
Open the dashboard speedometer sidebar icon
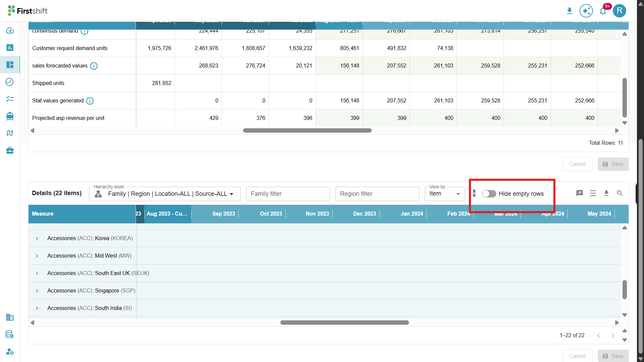pos(10,31)
